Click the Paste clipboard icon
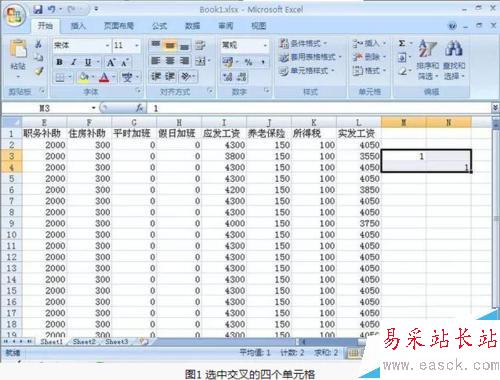This screenshot has width=500, height=380. click(x=18, y=49)
